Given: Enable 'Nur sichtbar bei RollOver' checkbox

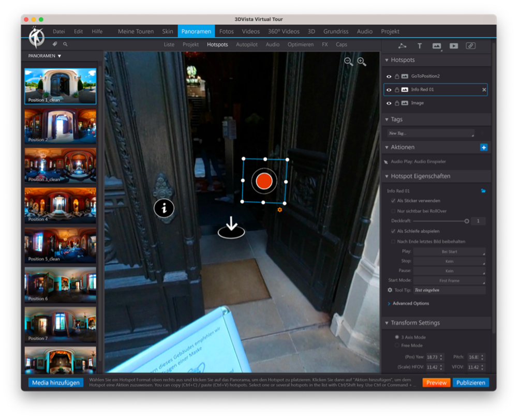Looking at the screenshot, I should click(x=394, y=211).
